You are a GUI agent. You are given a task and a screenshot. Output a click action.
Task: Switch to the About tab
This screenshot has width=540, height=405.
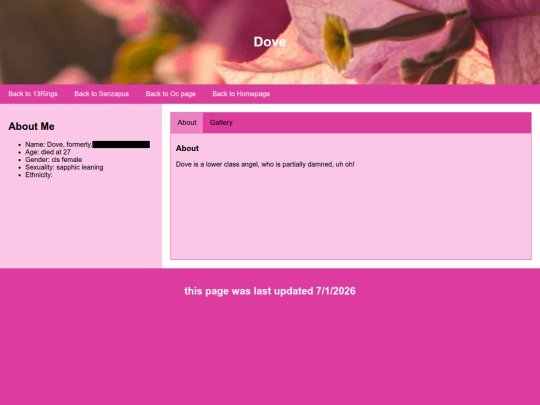point(187,123)
